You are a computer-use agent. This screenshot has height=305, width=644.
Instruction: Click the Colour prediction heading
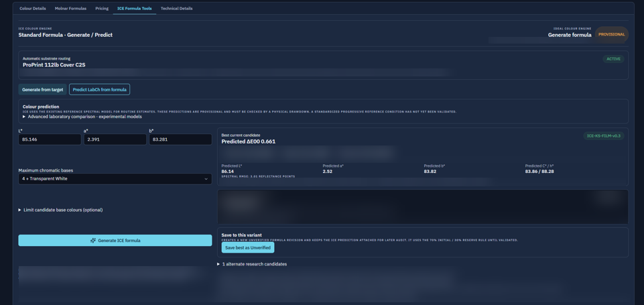[41, 107]
